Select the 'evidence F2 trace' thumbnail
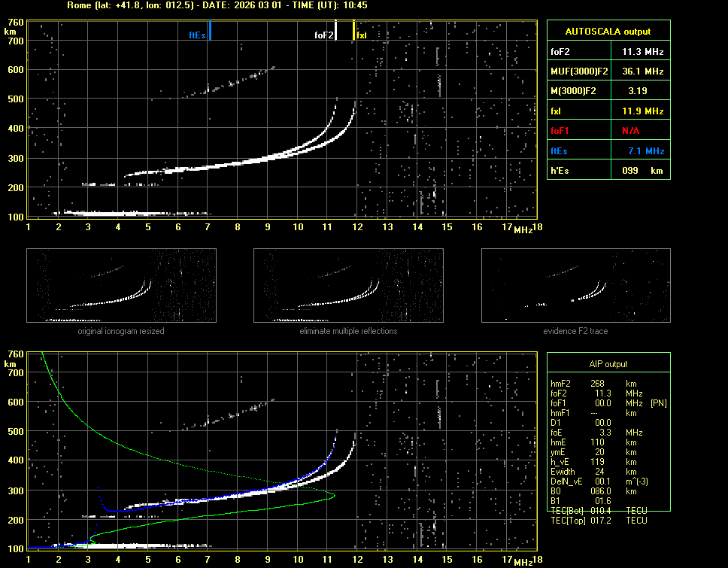The image size is (728, 568). (576, 286)
